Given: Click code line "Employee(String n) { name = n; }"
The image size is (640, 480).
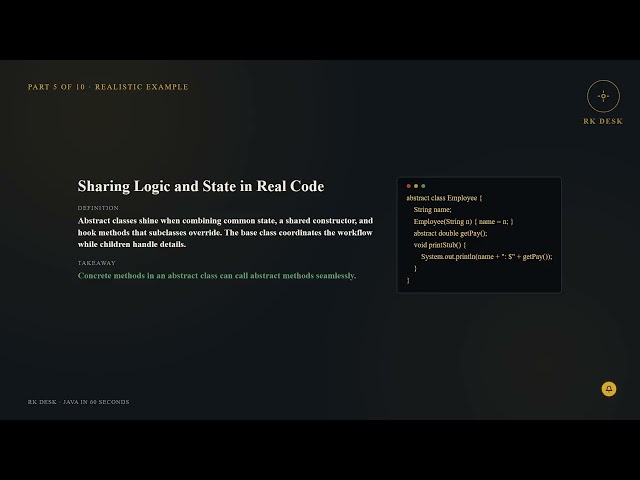Looking at the screenshot, I should click(x=463, y=222).
